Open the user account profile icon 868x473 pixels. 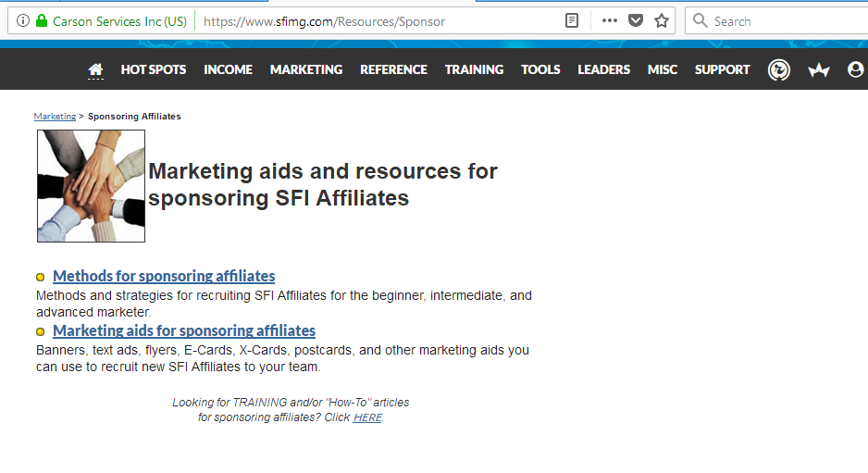[856, 69]
